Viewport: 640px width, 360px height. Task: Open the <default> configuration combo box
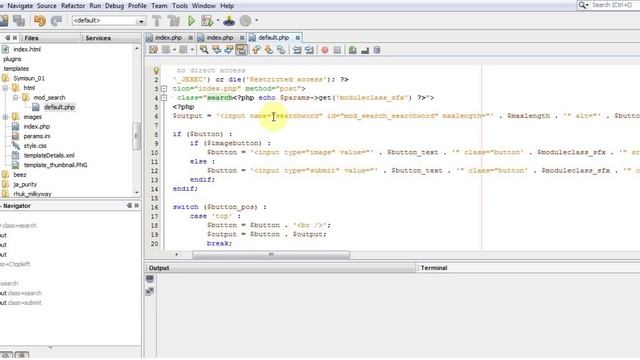[109, 20]
